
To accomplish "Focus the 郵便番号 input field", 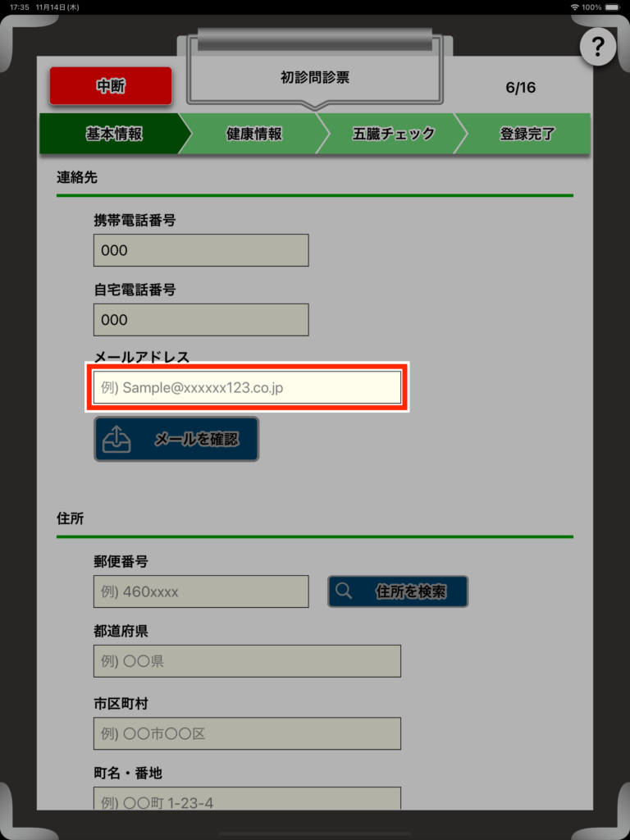I will pyautogui.click(x=201, y=591).
